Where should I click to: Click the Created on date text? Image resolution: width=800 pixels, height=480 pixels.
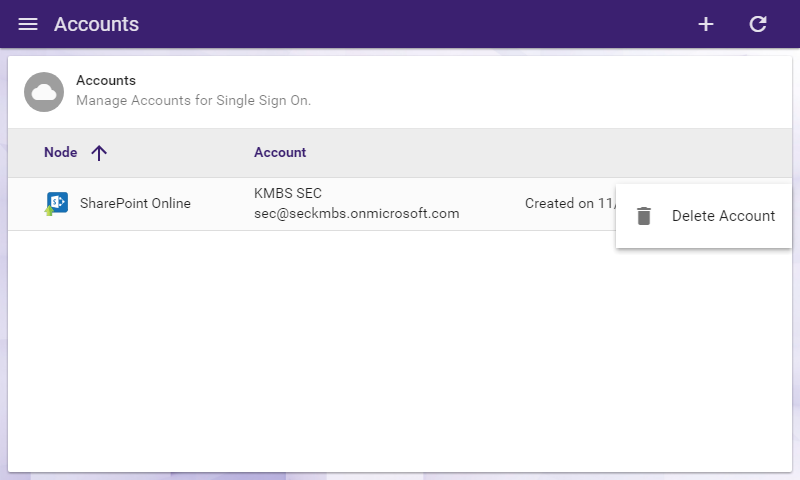click(x=570, y=204)
